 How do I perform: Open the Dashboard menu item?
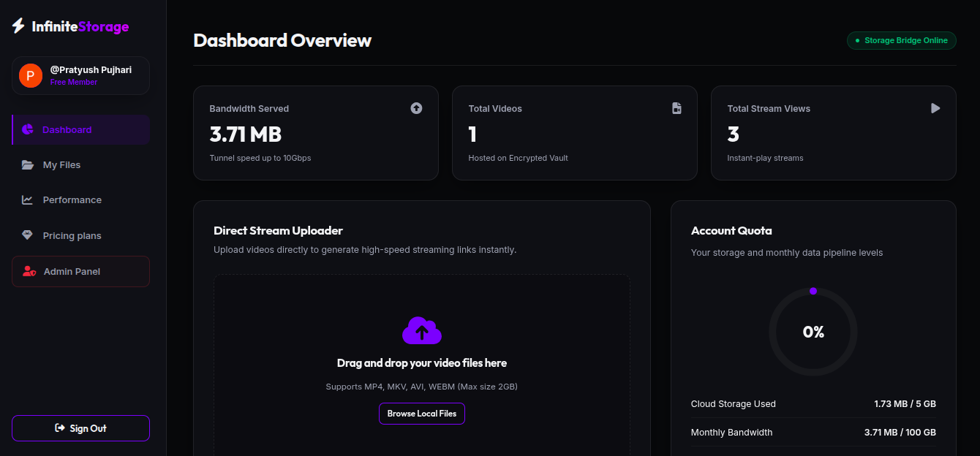[x=81, y=129]
